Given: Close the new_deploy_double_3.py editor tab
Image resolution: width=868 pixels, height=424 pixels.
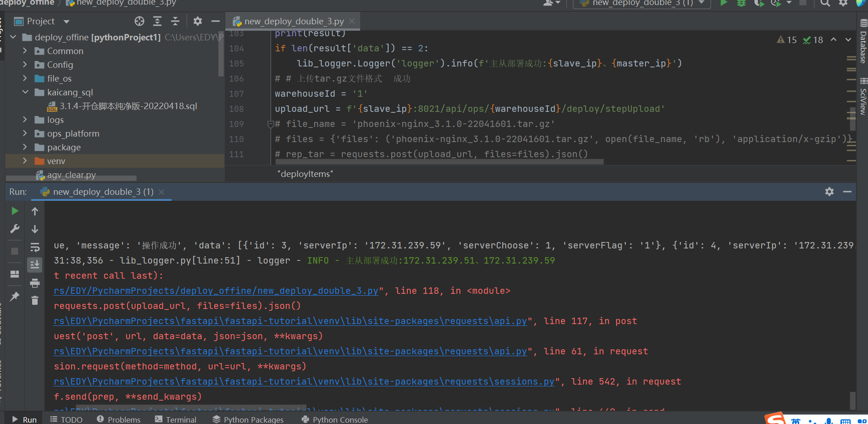Looking at the screenshot, I should click(352, 21).
